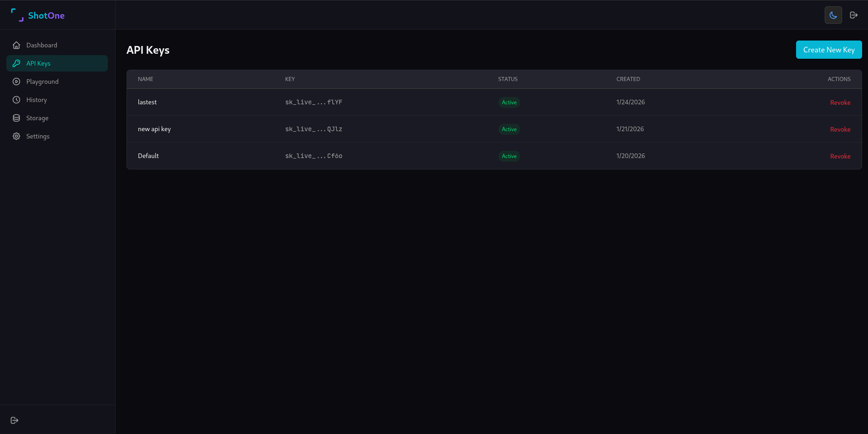Toggle dark mode with the moon icon

point(833,15)
